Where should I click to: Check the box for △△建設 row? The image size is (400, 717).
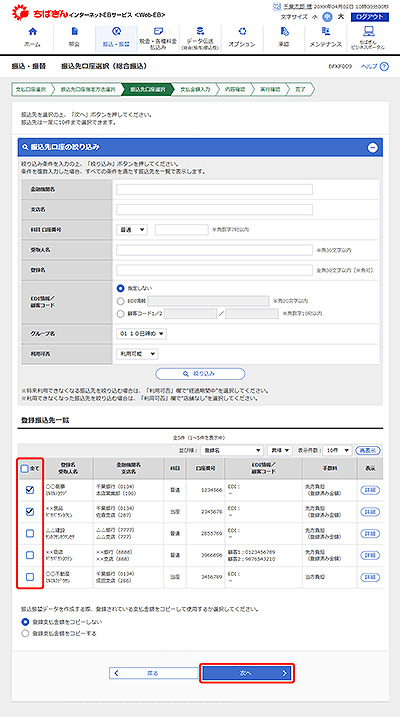(30, 533)
